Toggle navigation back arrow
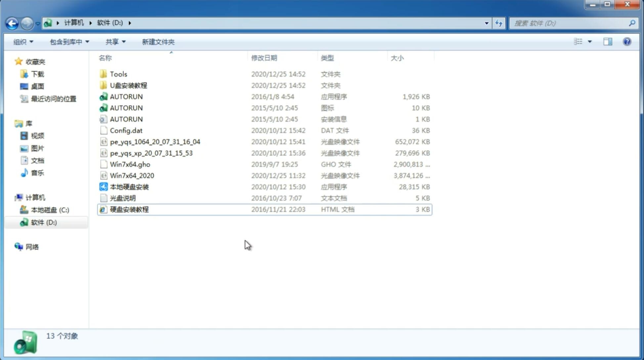Image resolution: width=644 pixels, height=360 pixels. pyautogui.click(x=12, y=22)
